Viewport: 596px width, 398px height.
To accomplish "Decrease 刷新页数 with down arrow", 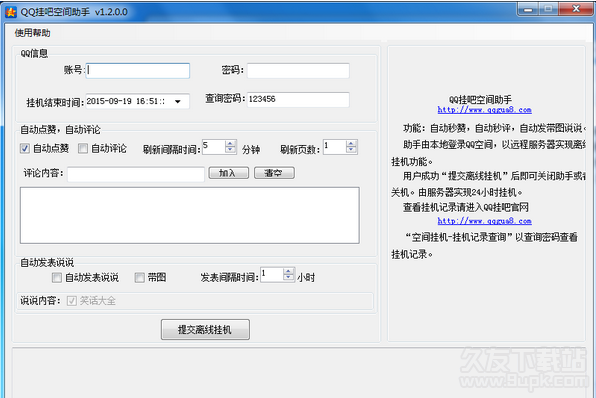I will pos(351,150).
